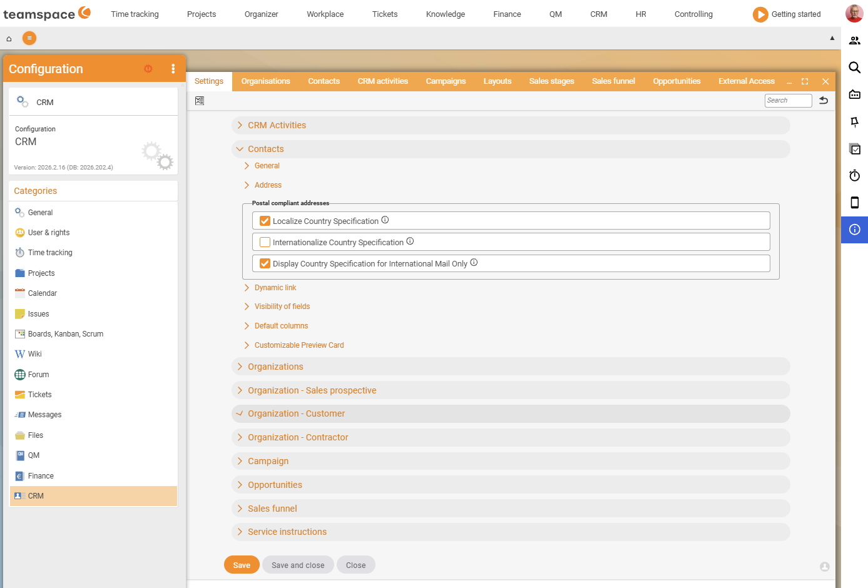The width and height of the screenshot is (868, 588).
Task: Expand Organization - Customer section
Action: coord(511,413)
